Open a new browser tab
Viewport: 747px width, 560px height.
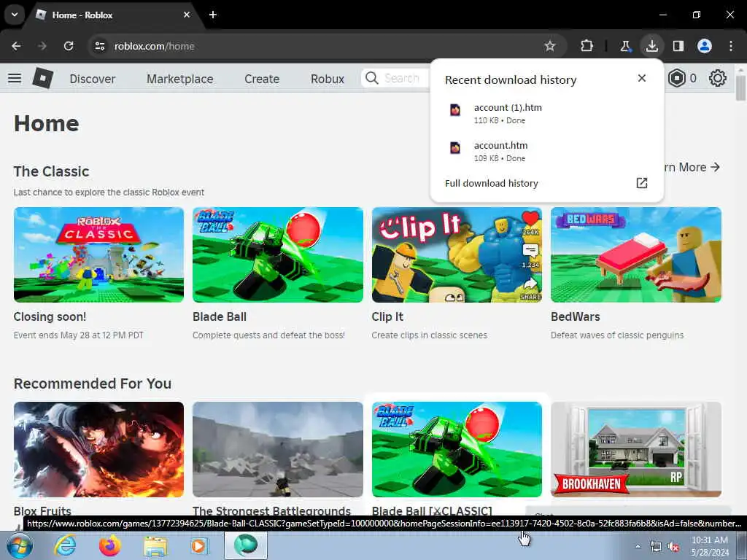tap(213, 15)
